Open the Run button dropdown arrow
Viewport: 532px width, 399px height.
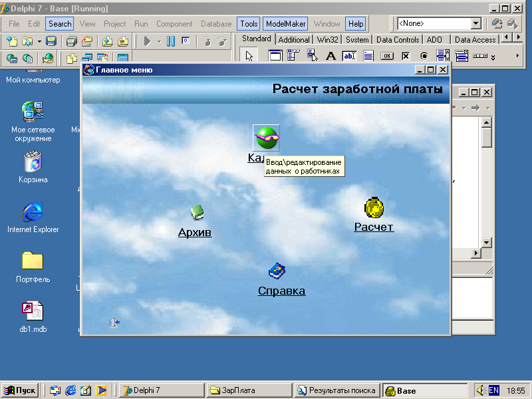click(x=159, y=42)
